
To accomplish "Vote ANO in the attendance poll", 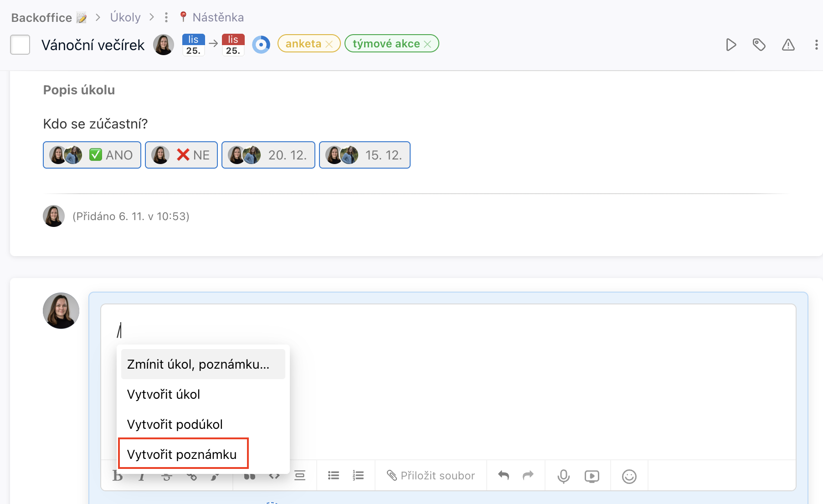I will [92, 155].
